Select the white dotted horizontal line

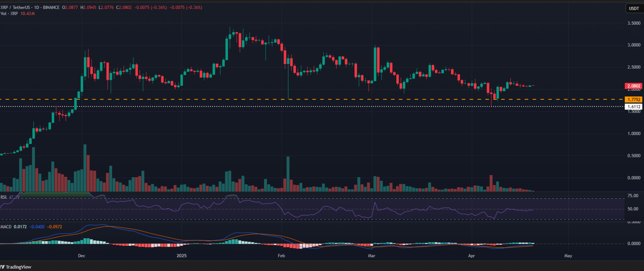[x=312, y=106]
